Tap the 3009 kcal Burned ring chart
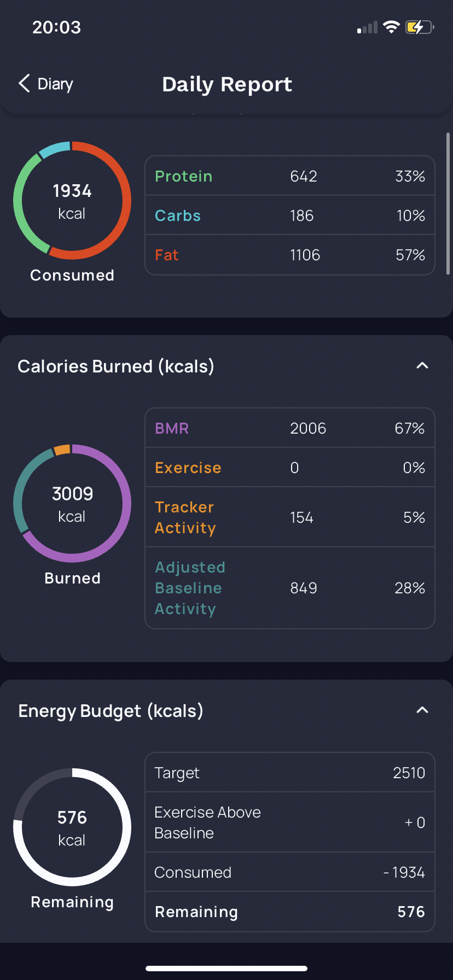The height and width of the screenshot is (980, 453). [72, 503]
